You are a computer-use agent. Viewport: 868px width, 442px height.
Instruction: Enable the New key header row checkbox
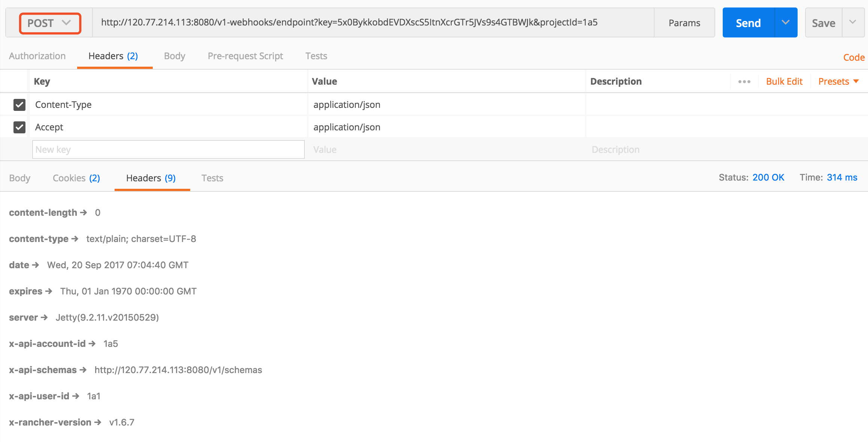click(19, 149)
